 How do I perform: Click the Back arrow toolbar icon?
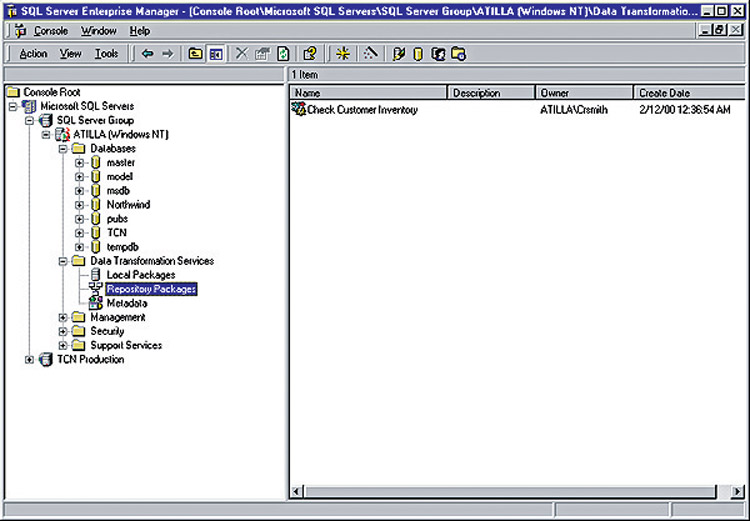147,54
